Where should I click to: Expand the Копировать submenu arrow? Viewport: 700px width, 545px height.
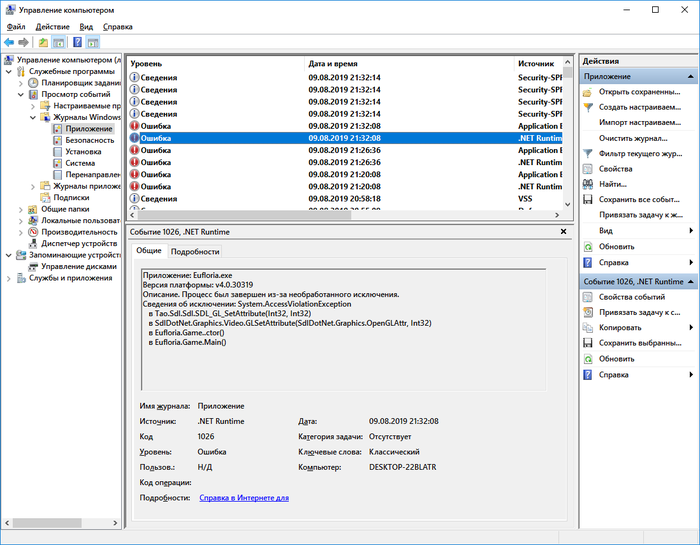pyautogui.click(x=691, y=327)
